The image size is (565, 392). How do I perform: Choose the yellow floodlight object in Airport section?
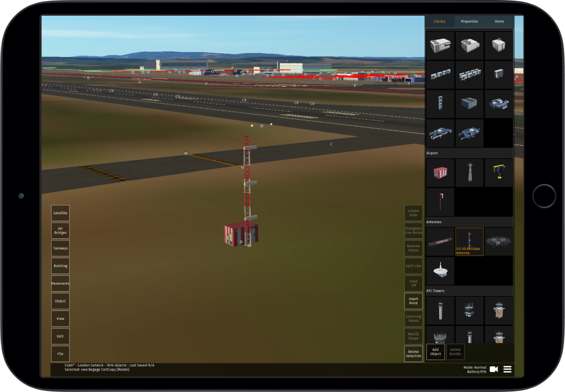pos(499,172)
